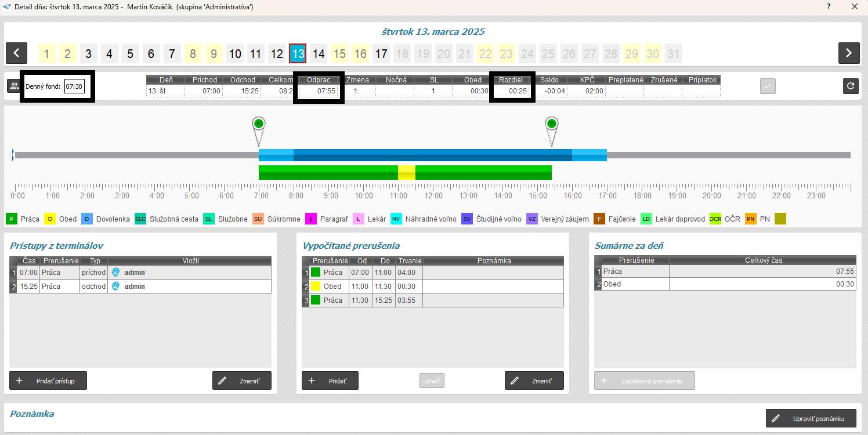Click the departure pin marker on timeline
Screen dimensions: 868x435
click(552, 124)
